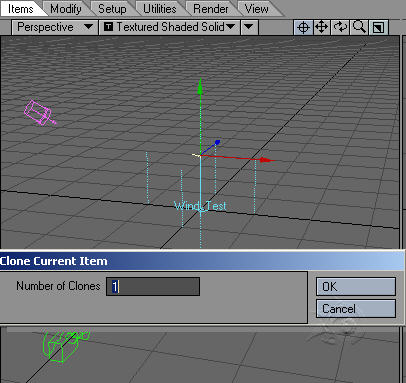Open the Utilities tab
406x383 pixels.
(160, 9)
